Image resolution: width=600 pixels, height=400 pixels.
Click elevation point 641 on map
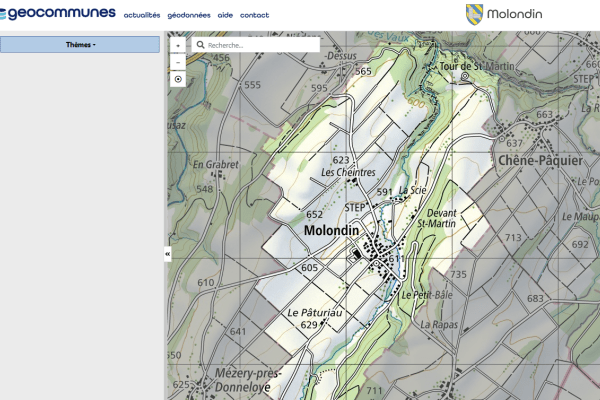(238, 331)
